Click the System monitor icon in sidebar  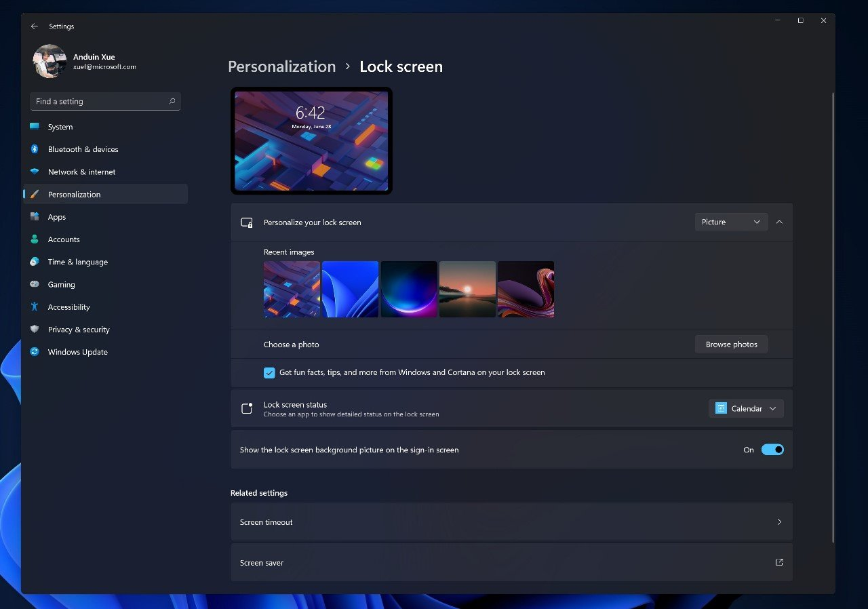point(35,127)
